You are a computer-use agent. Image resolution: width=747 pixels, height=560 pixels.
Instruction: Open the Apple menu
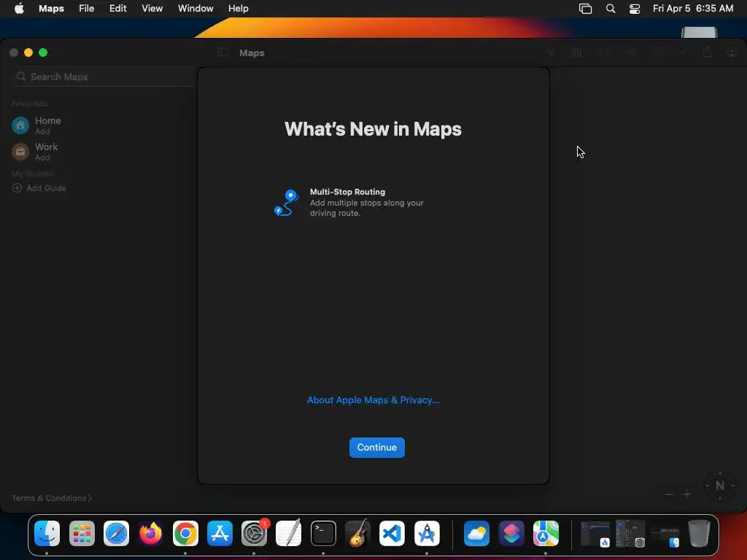coord(19,8)
